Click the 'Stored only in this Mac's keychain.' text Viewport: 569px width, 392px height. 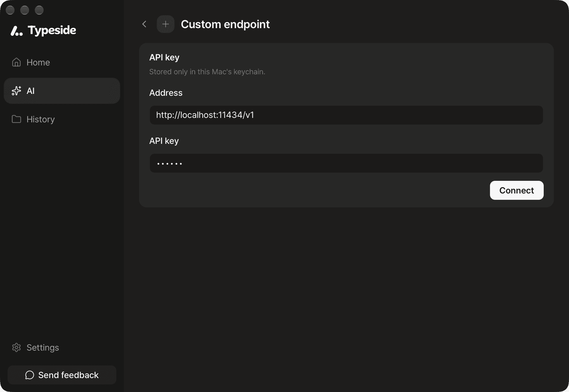(x=207, y=72)
